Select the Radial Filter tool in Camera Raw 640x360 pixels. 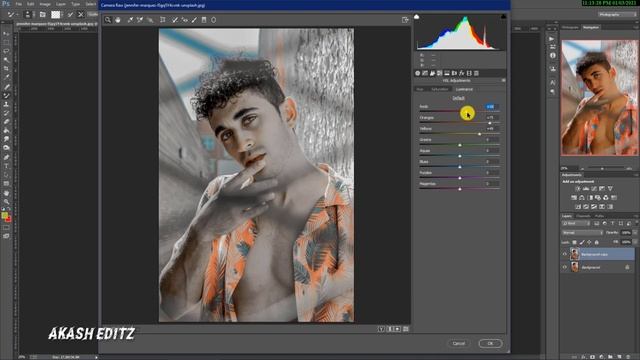coord(213,20)
